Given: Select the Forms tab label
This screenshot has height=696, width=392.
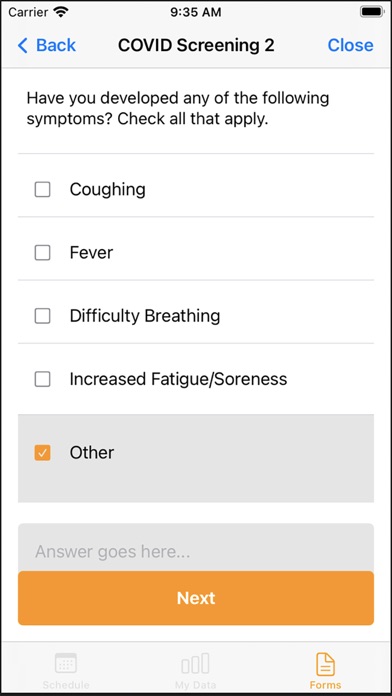Looking at the screenshot, I should [x=325, y=685].
